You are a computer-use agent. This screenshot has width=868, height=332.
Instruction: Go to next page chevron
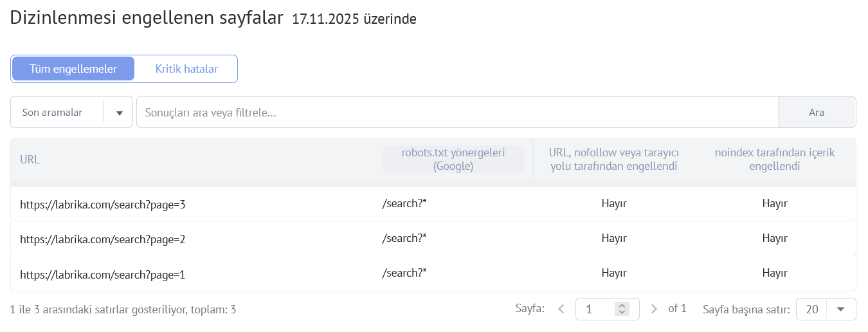point(654,309)
